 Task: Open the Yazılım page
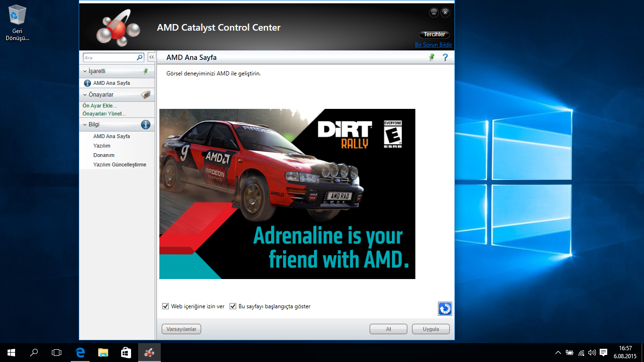point(102,146)
